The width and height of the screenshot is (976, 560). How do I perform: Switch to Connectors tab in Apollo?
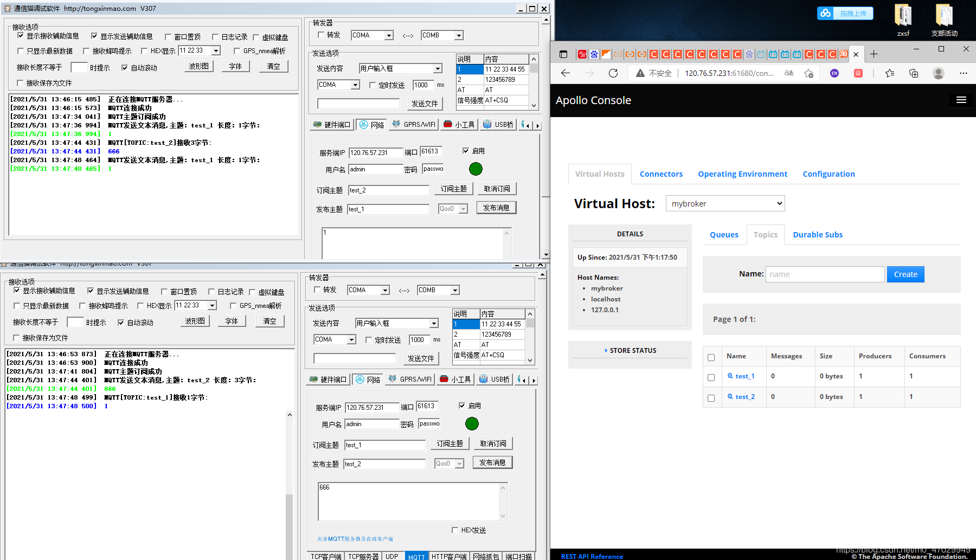661,174
